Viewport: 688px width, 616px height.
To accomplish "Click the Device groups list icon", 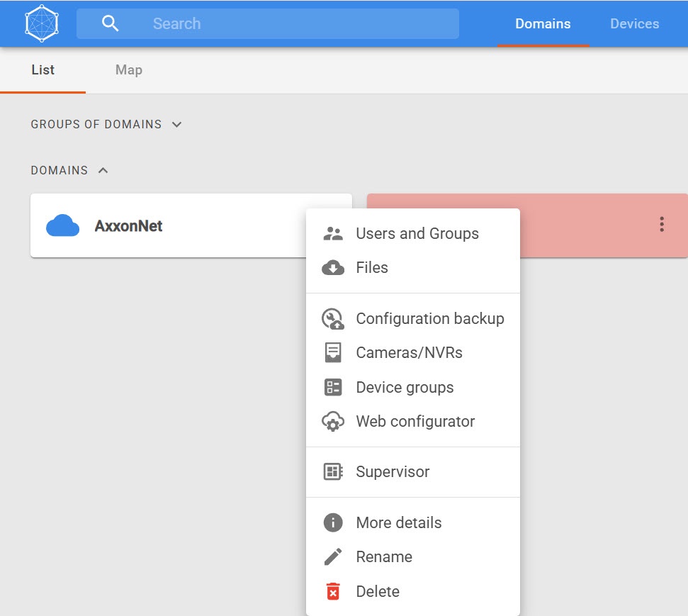I will click(333, 387).
